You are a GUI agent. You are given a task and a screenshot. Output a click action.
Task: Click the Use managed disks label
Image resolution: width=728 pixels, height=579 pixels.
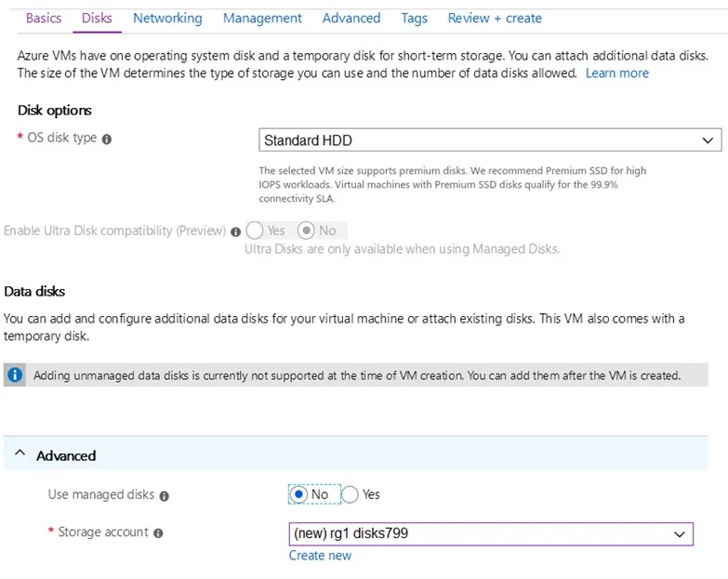(x=100, y=494)
